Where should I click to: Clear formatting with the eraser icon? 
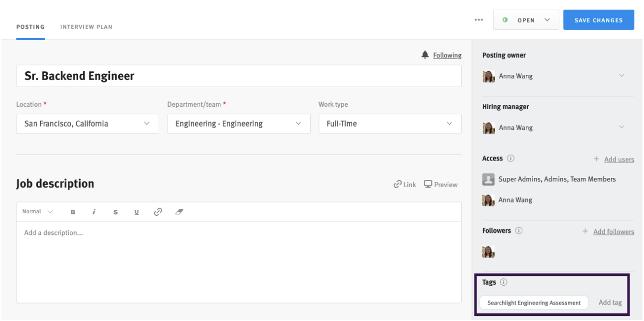pos(179,211)
